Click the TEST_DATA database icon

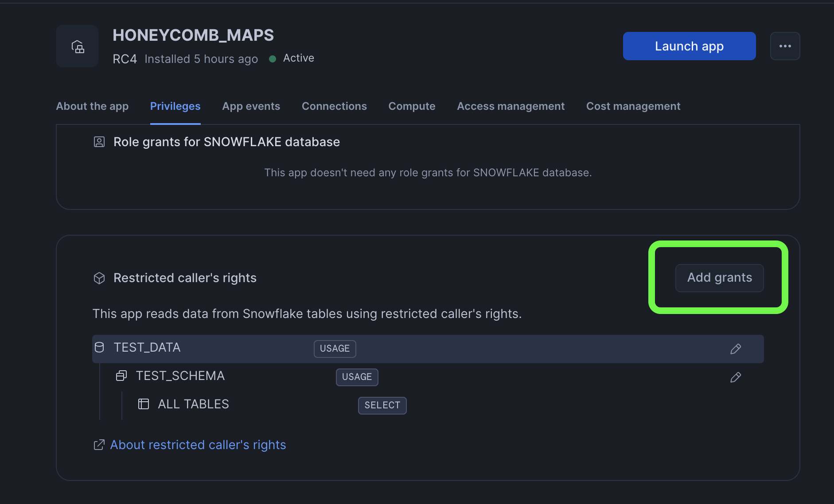tap(100, 348)
